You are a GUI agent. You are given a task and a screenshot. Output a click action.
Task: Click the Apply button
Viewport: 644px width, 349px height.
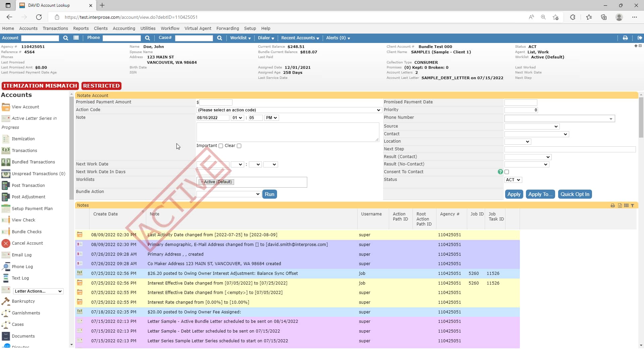point(514,194)
